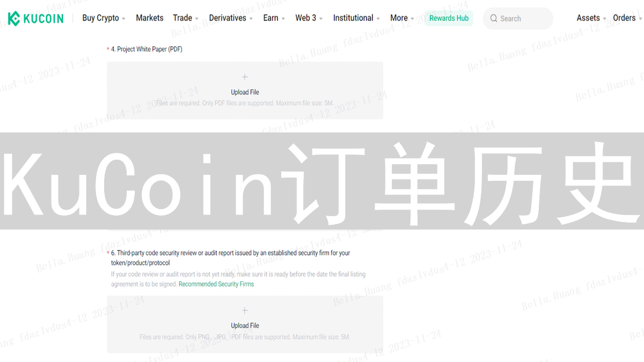The height and width of the screenshot is (362, 644).
Task: Click Upload File for White Paper
Action: (x=245, y=92)
